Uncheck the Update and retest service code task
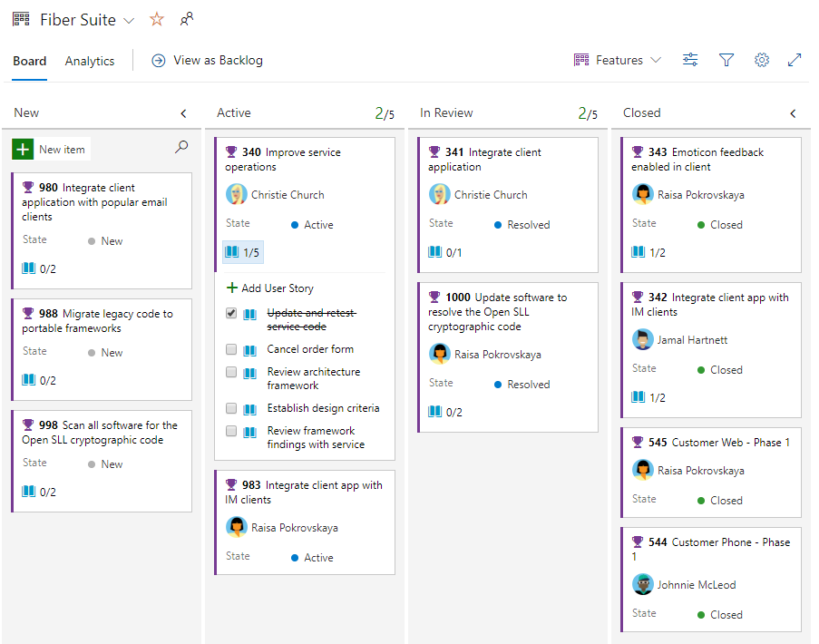The height and width of the screenshot is (644, 819). pyautogui.click(x=230, y=313)
